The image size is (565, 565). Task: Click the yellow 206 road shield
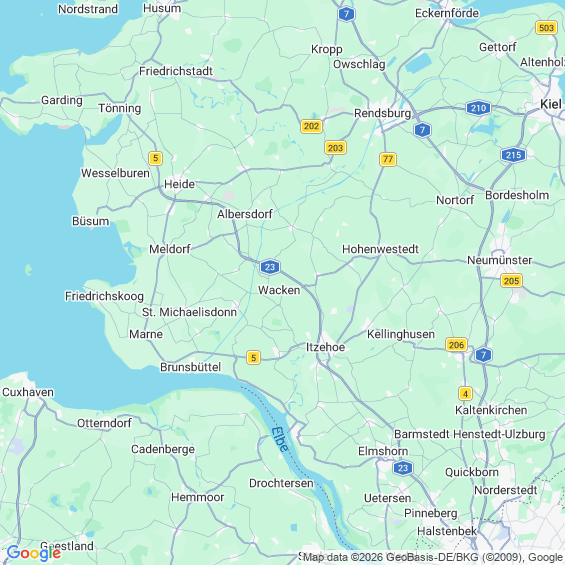tap(456, 345)
